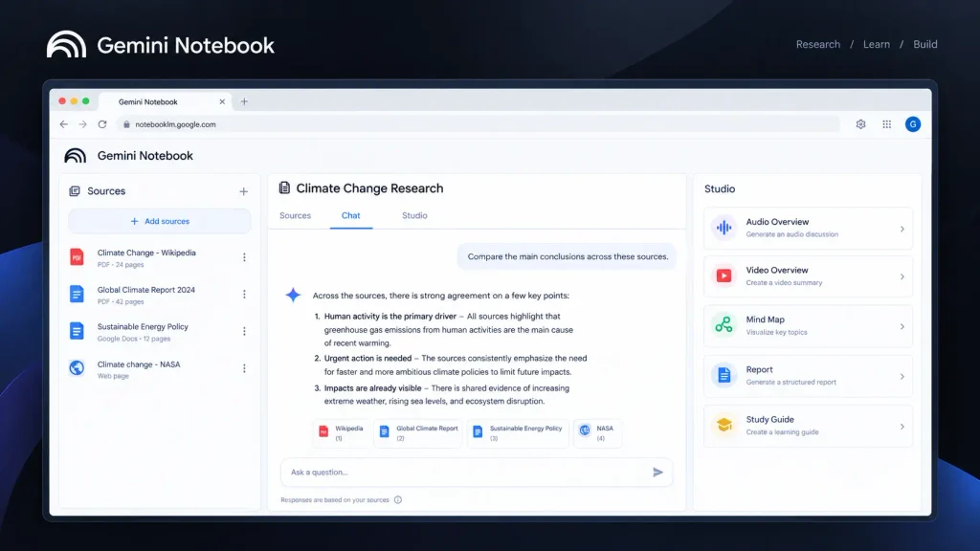Click the 'Global Climate Report 2024' source title
The image size is (980, 551).
tap(146, 290)
